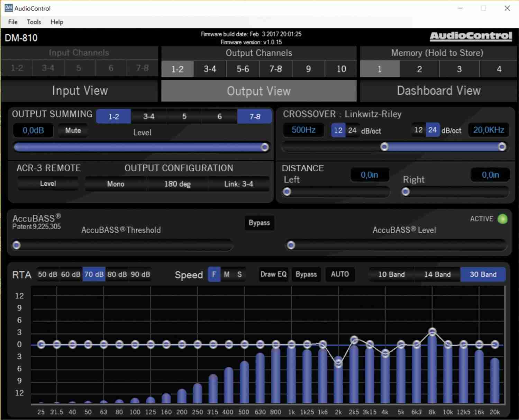Mute the output level
Screen dimensions: 519x420
point(73,131)
